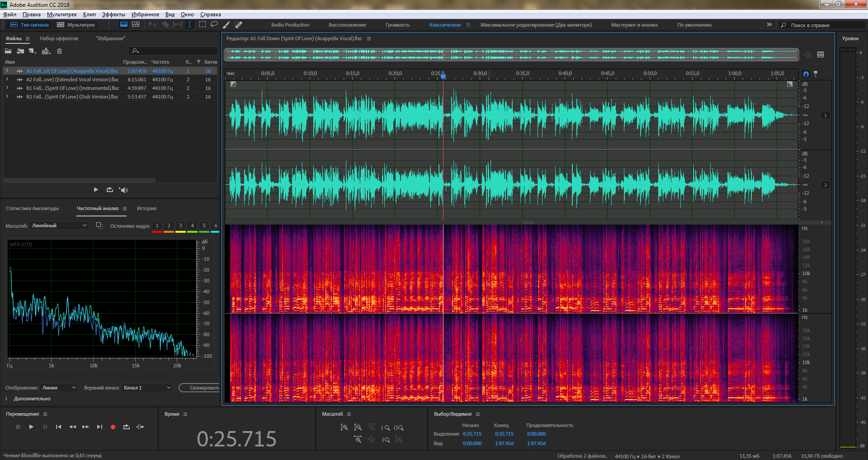
Task: Click the play button in Transport panel
Action: (31, 427)
